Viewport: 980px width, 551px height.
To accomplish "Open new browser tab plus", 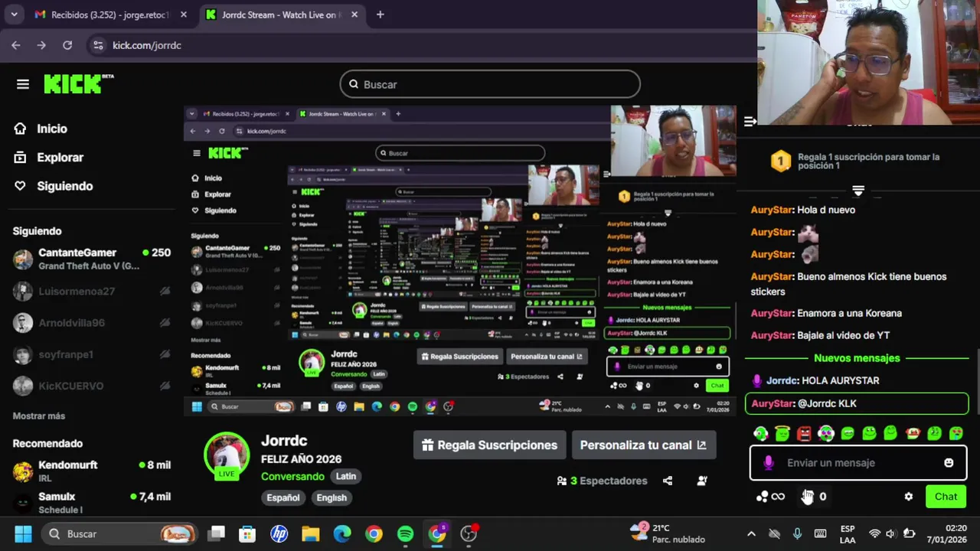I will point(380,15).
